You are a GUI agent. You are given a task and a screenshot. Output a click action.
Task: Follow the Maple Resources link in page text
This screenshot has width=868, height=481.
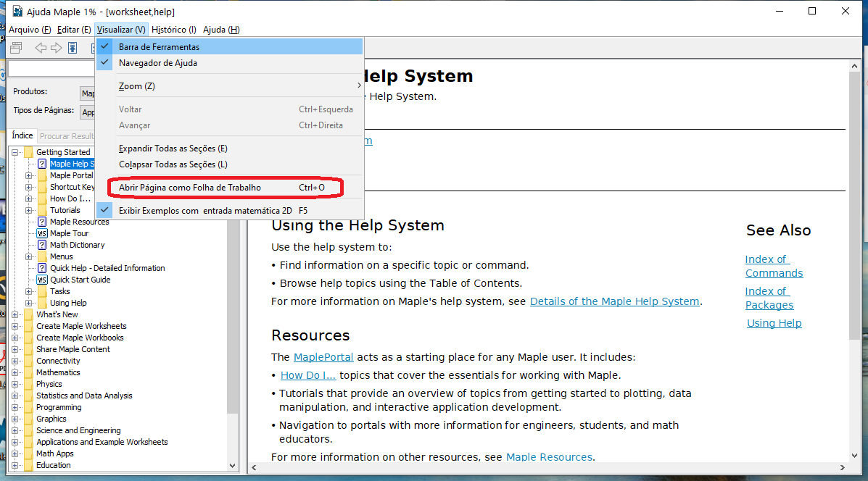pos(549,457)
